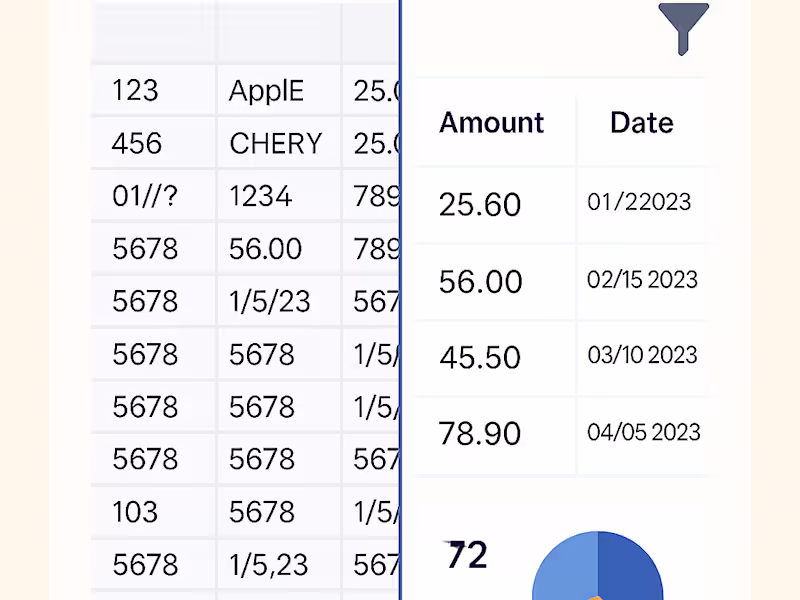Click the Date column header
The width and height of the screenshot is (800, 600).
click(641, 123)
